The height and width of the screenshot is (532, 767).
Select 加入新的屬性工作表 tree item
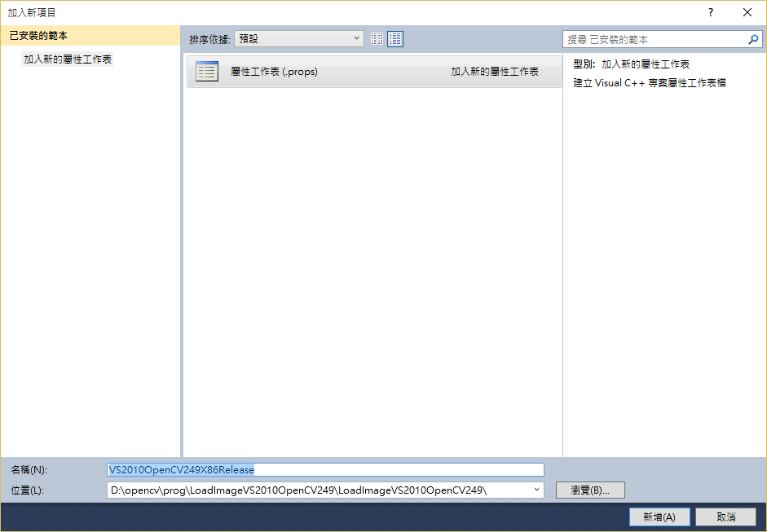68,59
